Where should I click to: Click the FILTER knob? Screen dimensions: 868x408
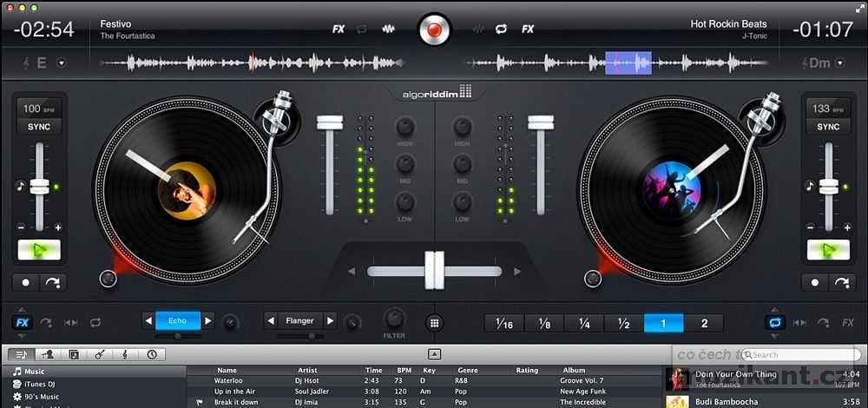[x=394, y=319]
